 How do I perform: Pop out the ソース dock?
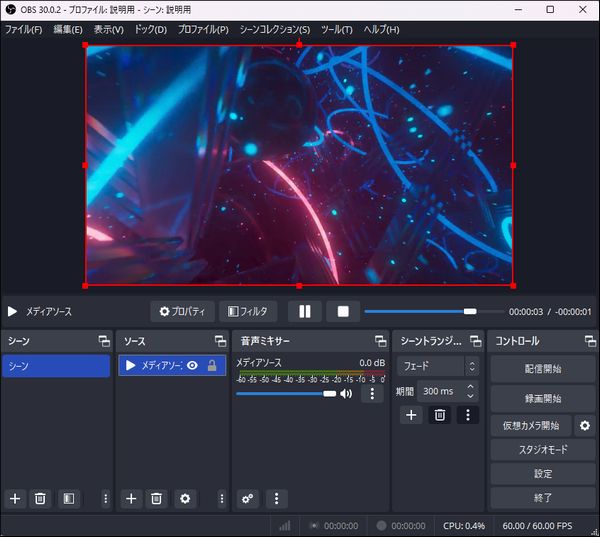220,341
